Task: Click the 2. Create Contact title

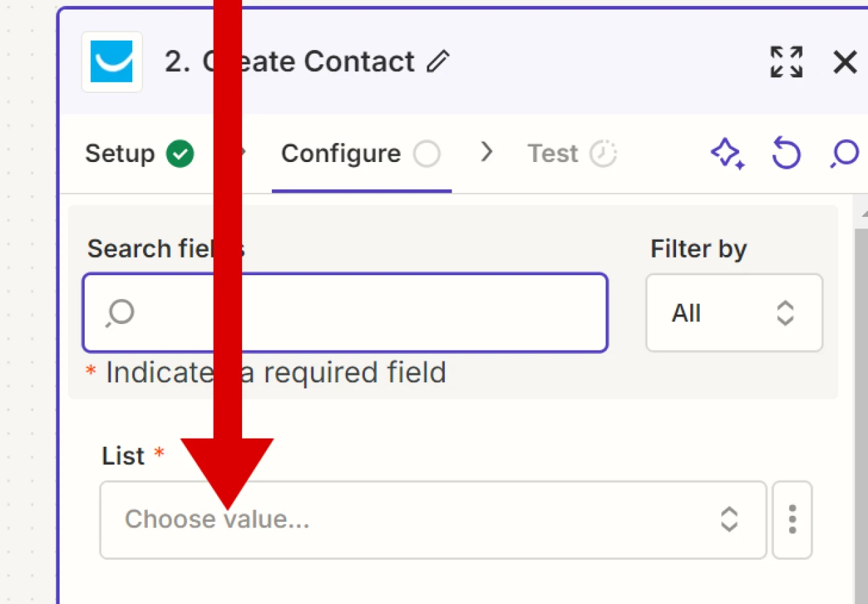Action: [290, 62]
